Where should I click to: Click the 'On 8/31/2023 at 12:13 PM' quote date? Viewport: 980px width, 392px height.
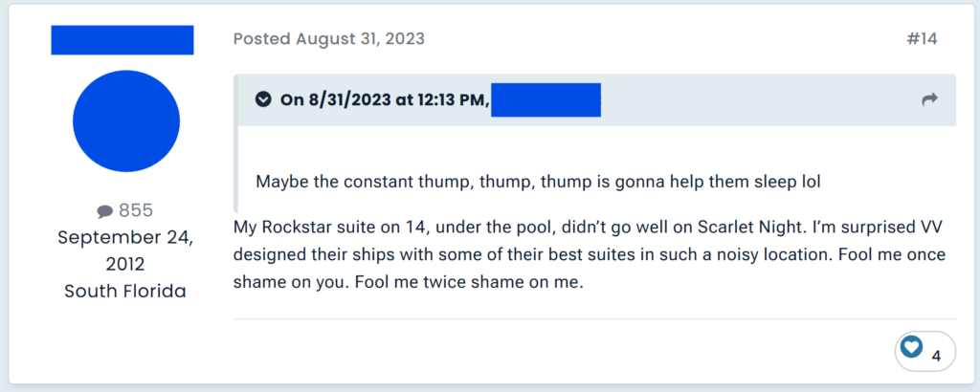click(x=384, y=99)
